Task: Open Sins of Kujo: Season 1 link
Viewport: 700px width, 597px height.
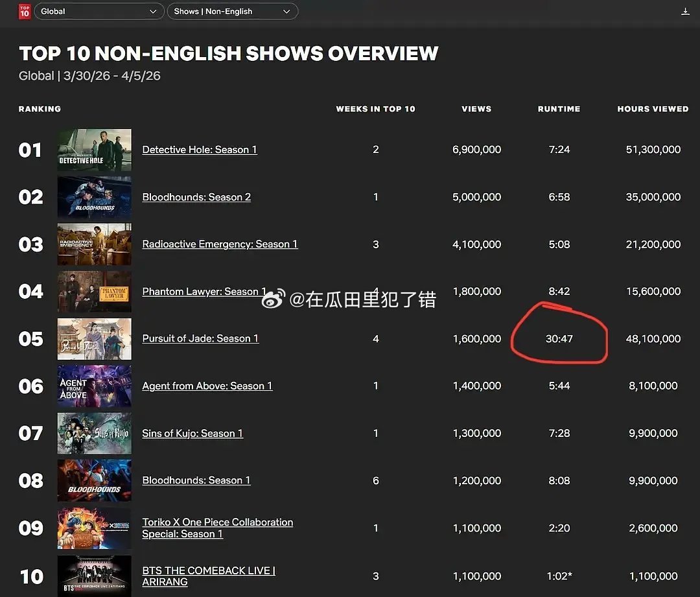Action: pos(192,433)
